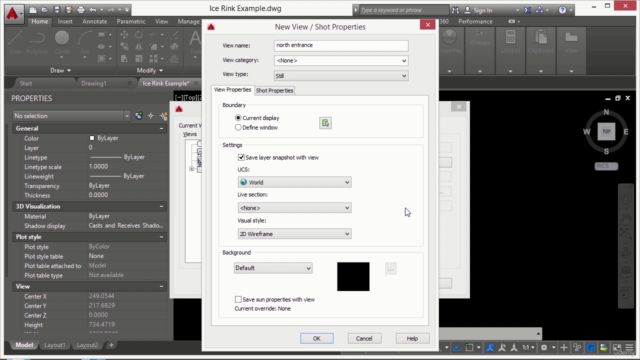
Task: Collapse the 3D Visualization section
Action: pyautogui.click(x=161, y=207)
